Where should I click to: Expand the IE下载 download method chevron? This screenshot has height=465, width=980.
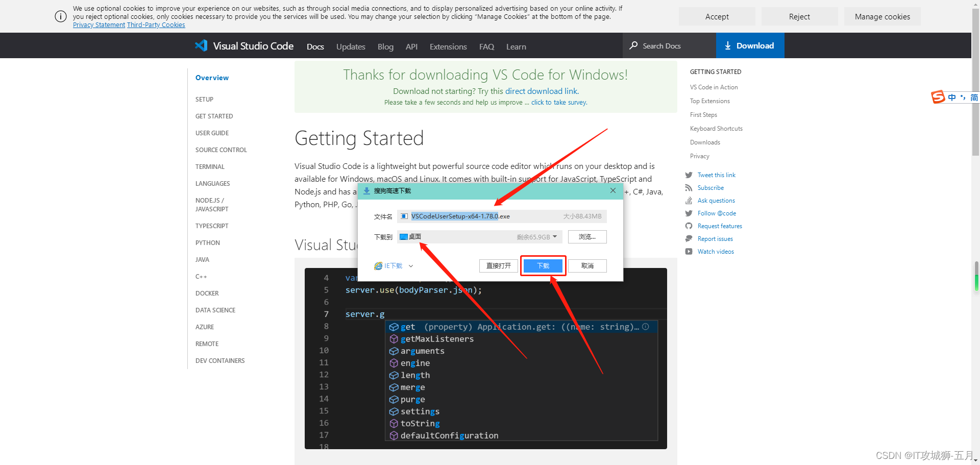411,266
